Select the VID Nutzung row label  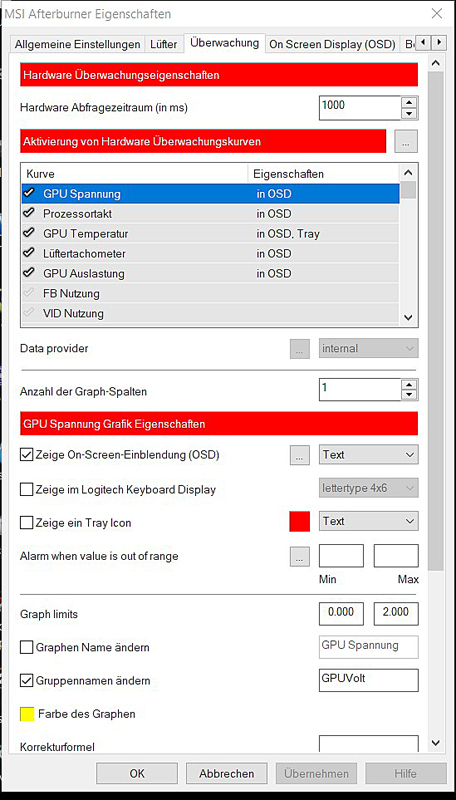[x=73, y=313]
